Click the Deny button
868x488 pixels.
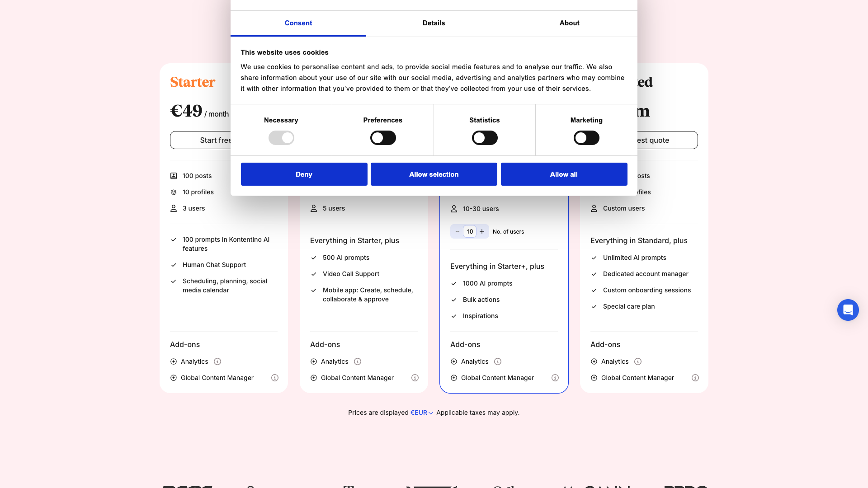click(304, 174)
